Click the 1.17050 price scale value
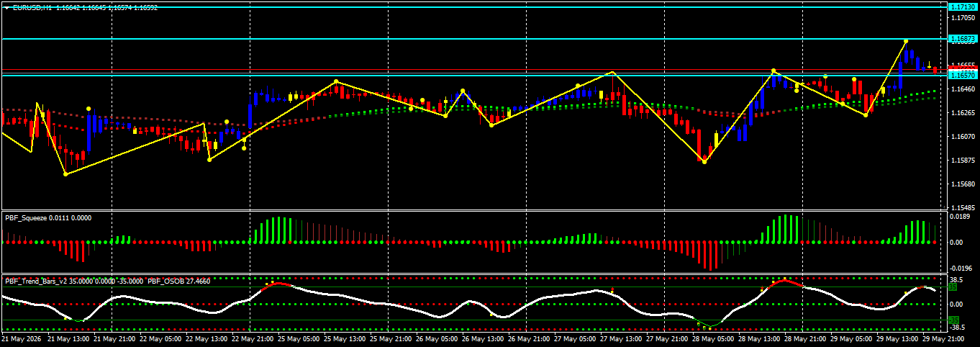This screenshot has width=980, height=347. point(963,18)
